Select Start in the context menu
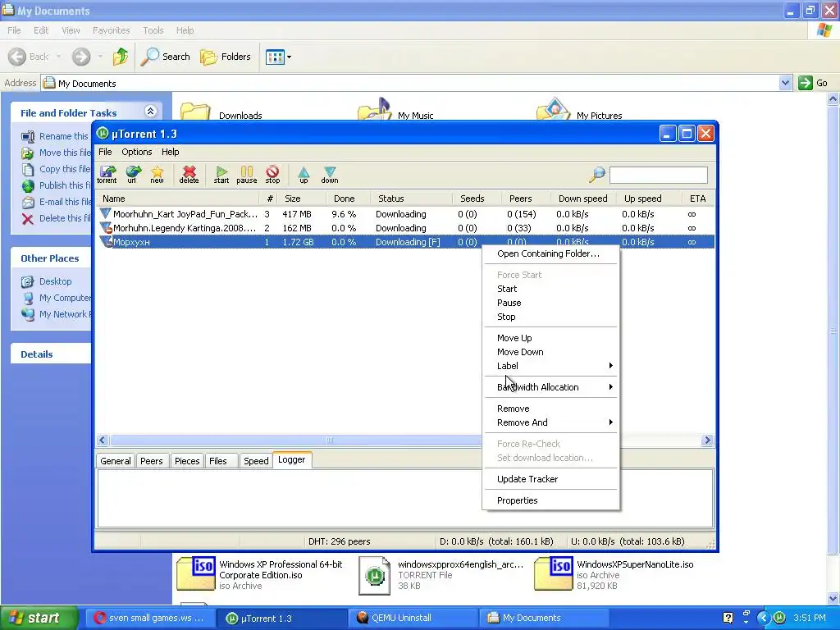 (x=550, y=289)
